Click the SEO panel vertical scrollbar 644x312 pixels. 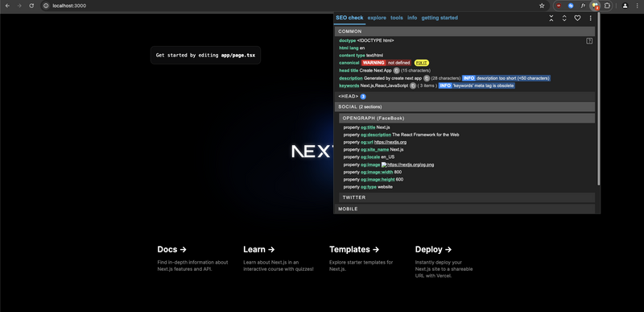[598, 98]
